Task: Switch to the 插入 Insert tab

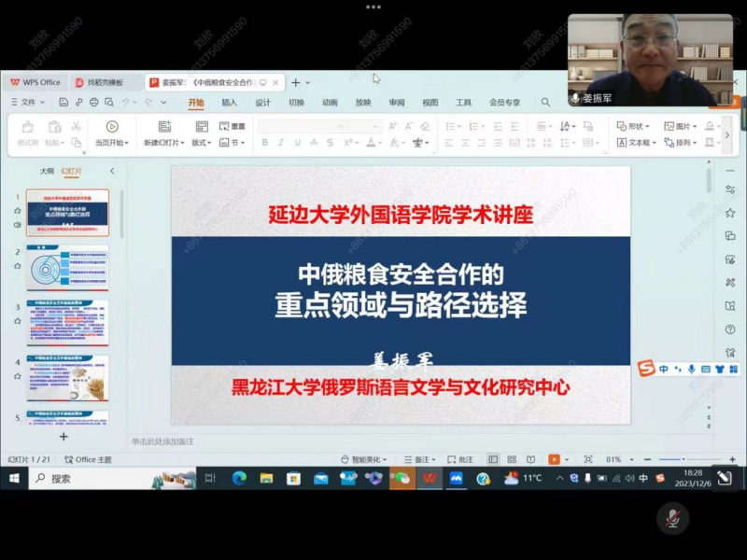Action: [229, 103]
